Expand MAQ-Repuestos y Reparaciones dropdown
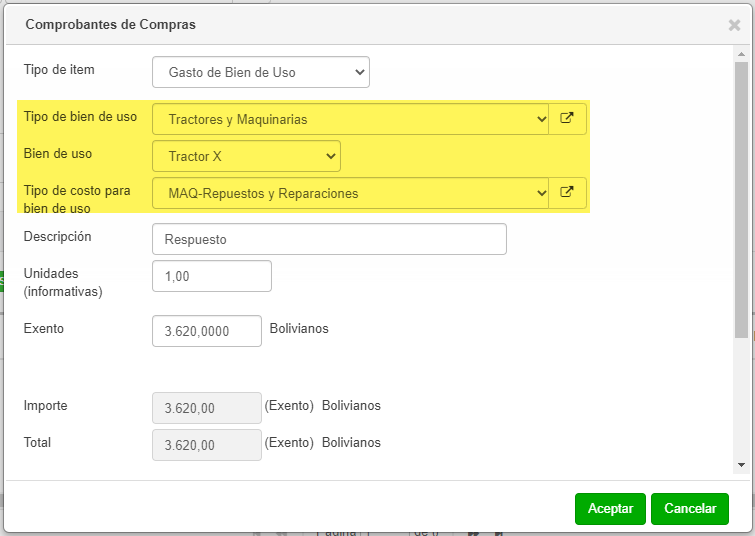 pyautogui.click(x=351, y=193)
